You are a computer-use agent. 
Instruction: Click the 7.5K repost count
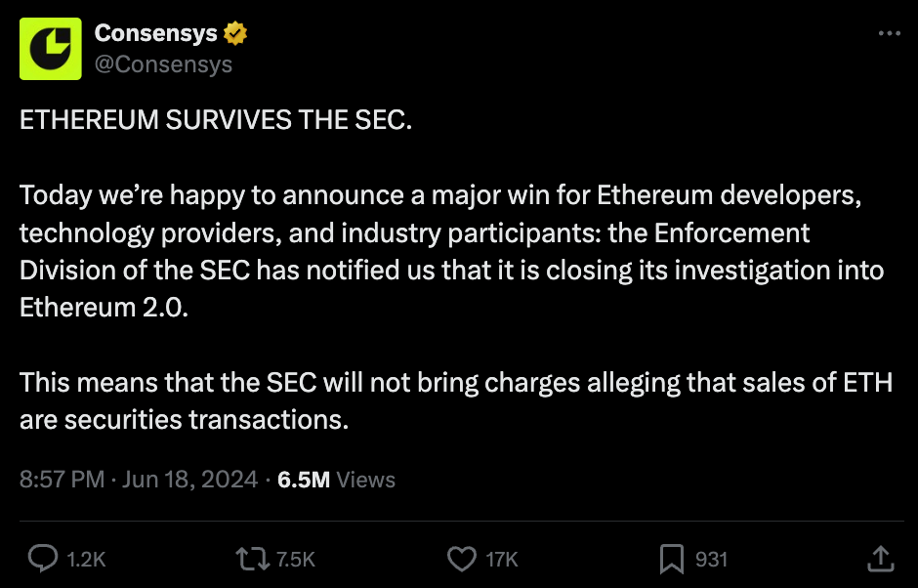296,560
